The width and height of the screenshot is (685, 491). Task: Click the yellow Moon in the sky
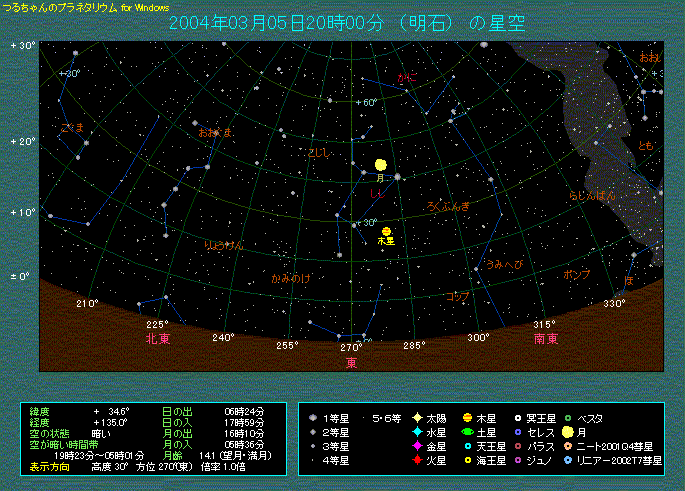point(381,164)
